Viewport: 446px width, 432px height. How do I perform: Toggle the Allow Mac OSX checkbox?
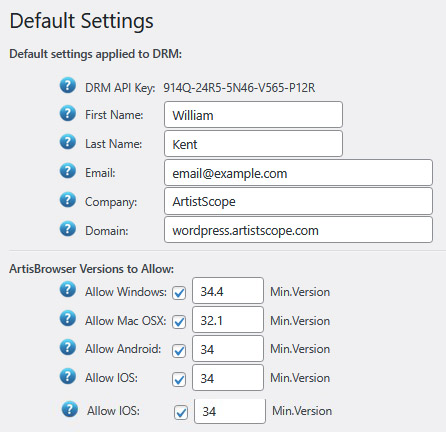[179, 322]
